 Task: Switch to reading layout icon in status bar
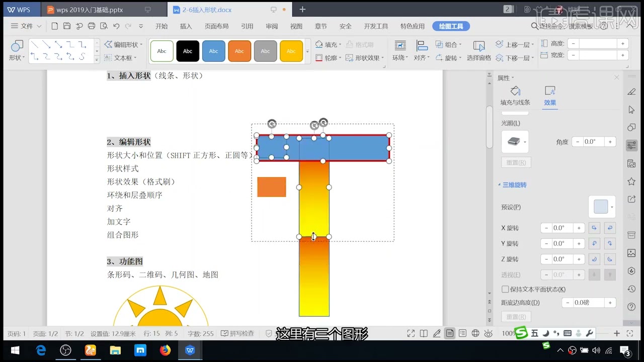coord(424,333)
